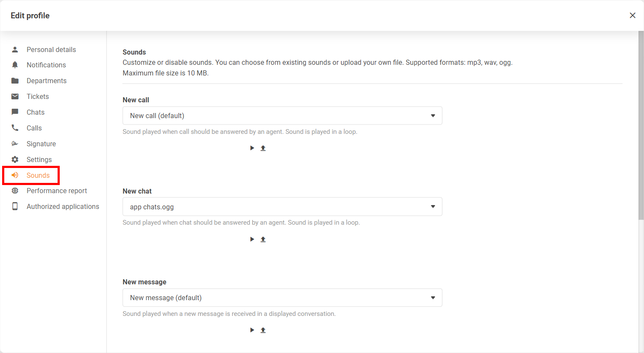
Task: Go to Performance report section
Action: [x=57, y=191]
